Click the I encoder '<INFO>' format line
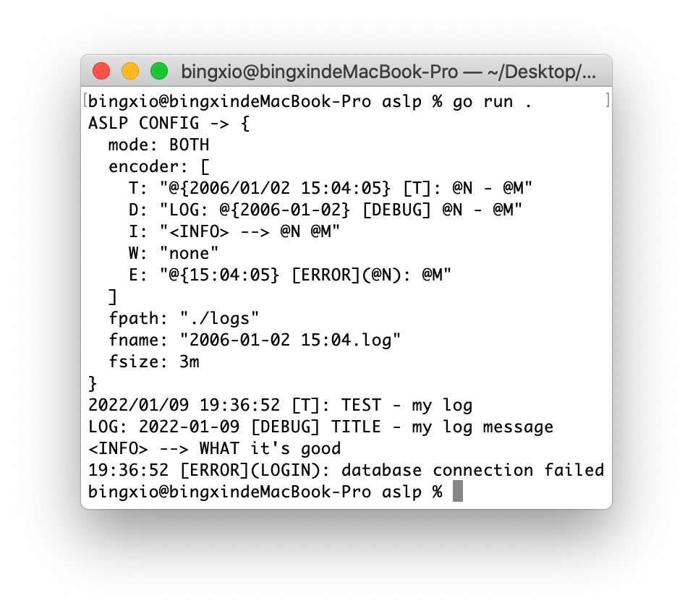Screen dimensions: 693x616 (x=234, y=231)
